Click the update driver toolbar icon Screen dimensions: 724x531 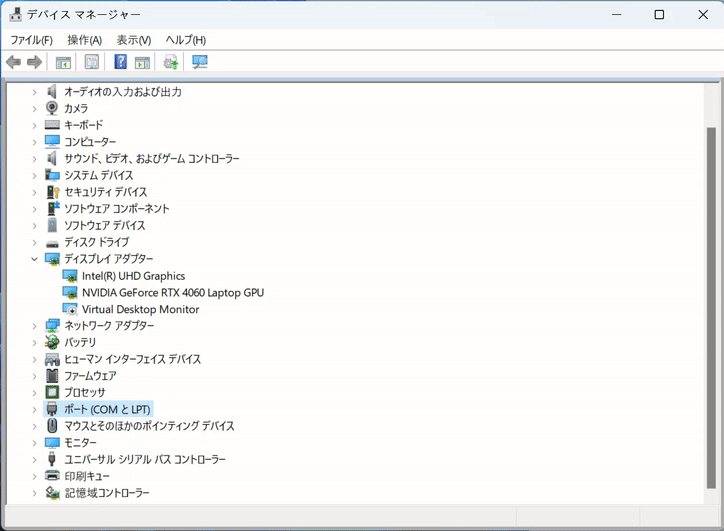pyautogui.click(x=171, y=62)
